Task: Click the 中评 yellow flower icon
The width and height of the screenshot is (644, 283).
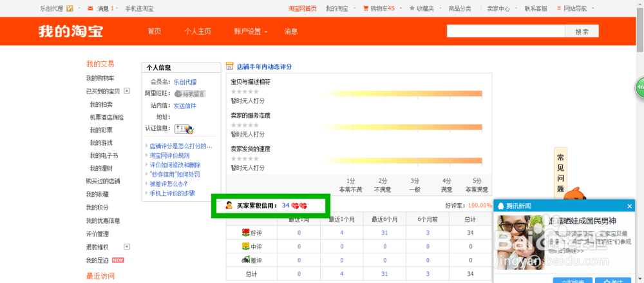Action: click(x=245, y=246)
